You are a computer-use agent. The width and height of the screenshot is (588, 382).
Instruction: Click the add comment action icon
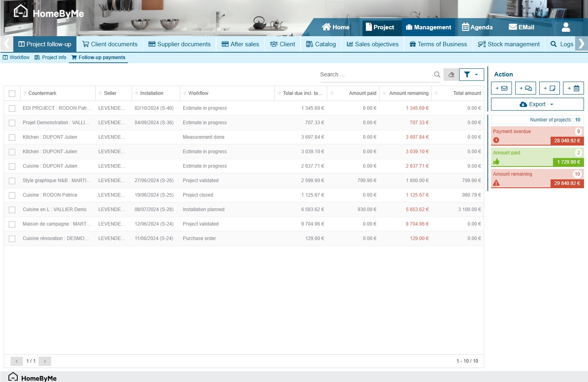click(x=525, y=88)
